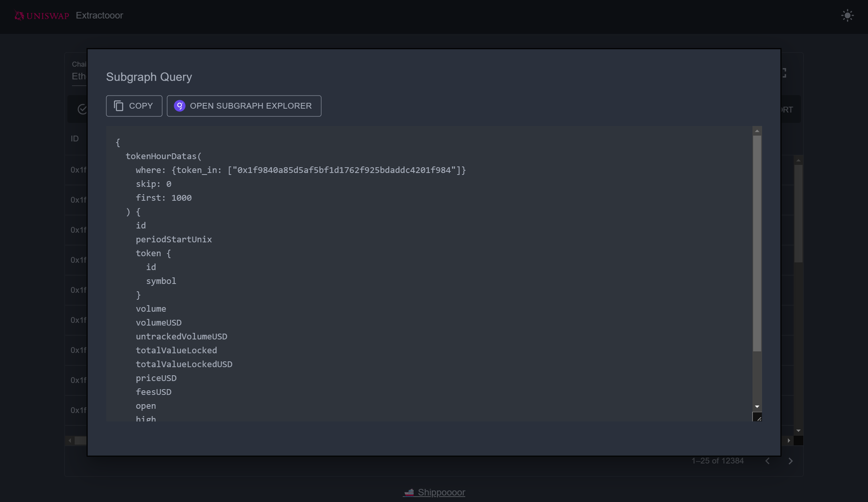Select the periodStartUnix field text
The image size is (868, 502).
[x=173, y=239]
